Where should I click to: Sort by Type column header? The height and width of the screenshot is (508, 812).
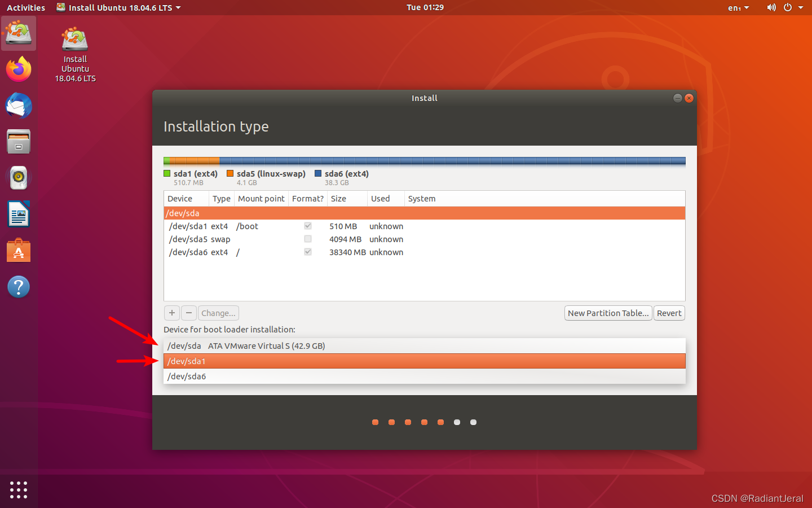[222, 199]
